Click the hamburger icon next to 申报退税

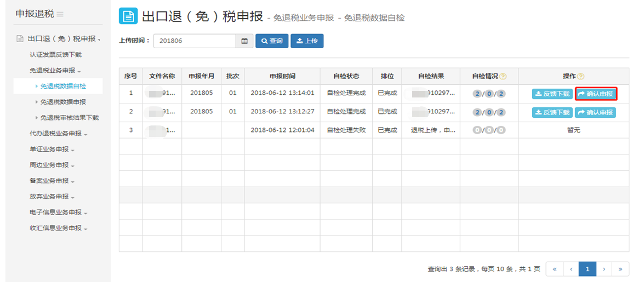[x=60, y=14]
